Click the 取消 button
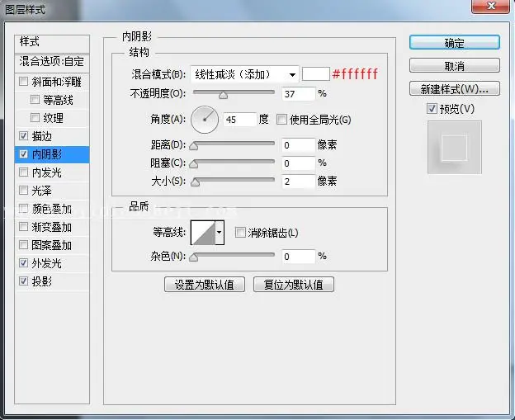 (x=455, y=66)
